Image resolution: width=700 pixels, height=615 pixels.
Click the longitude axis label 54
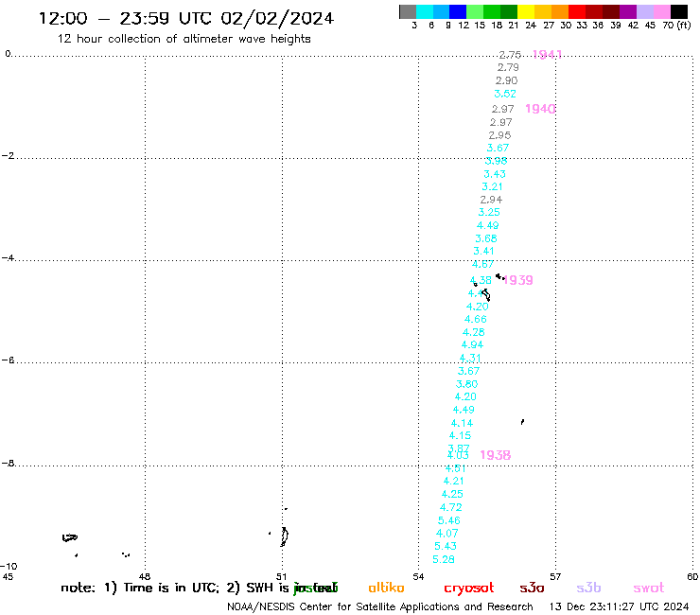pyautogui.click(x=418, y=576)
